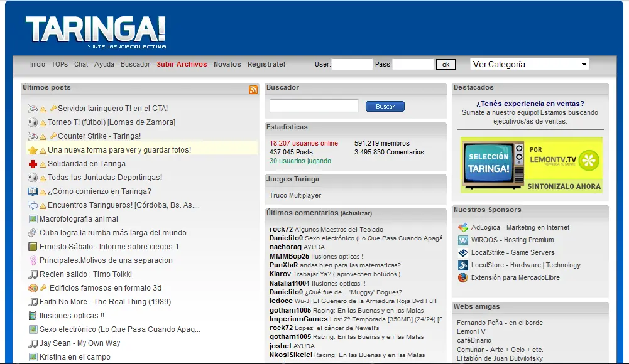The image size is (629, 364).
Task: Click music note icon beside Jay Sean post
Action: [x=33, y=343]
